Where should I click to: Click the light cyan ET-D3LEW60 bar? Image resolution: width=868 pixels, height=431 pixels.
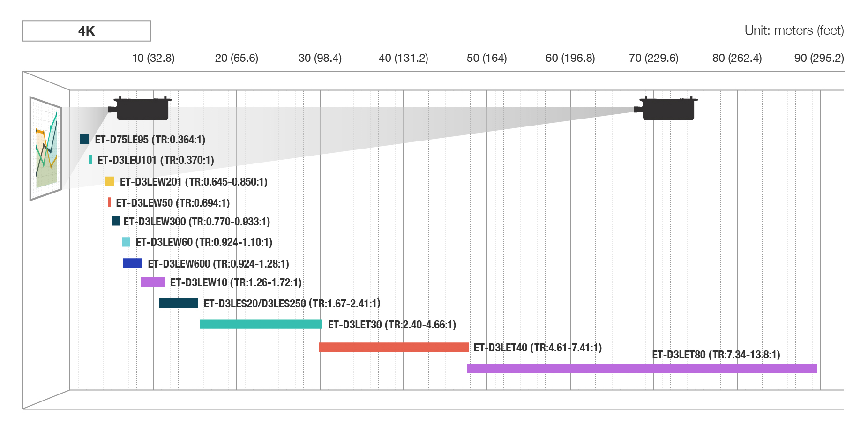pyautogui.click(x=126, y=242)
